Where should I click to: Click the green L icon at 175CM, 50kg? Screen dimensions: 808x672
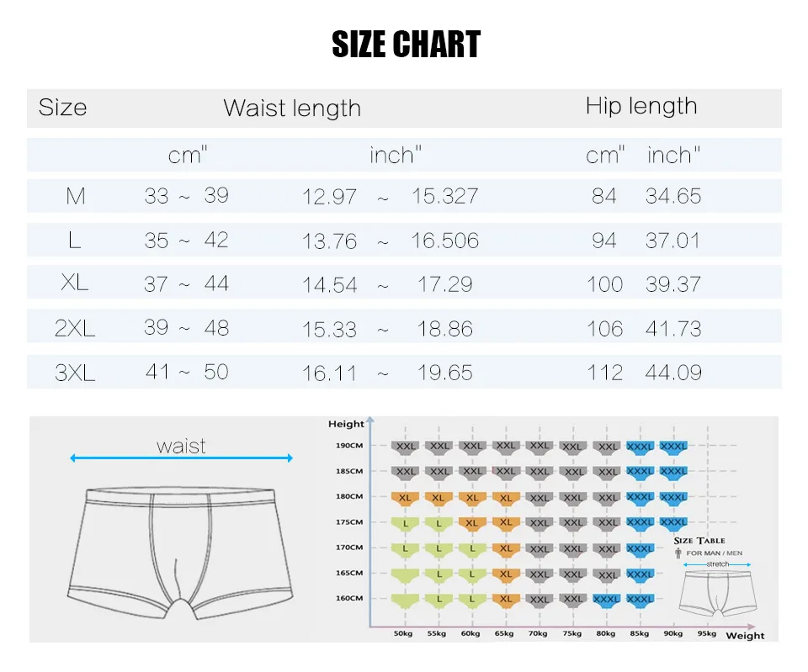pos(405,524)
